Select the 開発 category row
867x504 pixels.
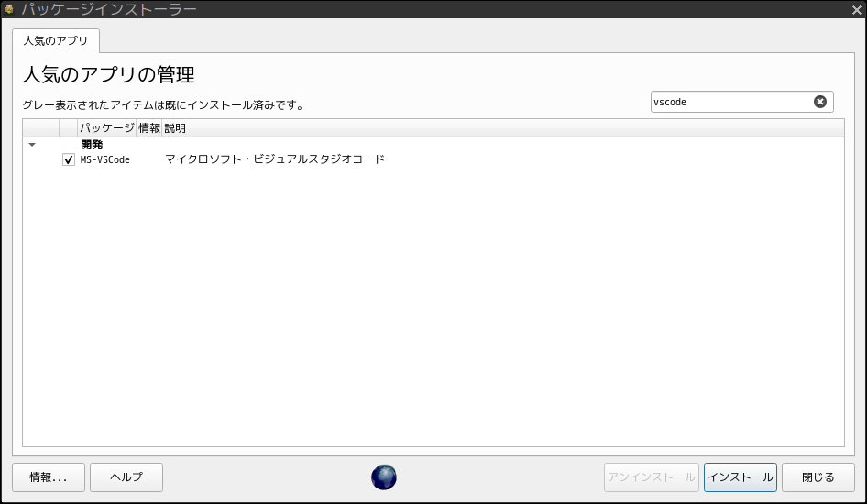click(x=433, y=145)
